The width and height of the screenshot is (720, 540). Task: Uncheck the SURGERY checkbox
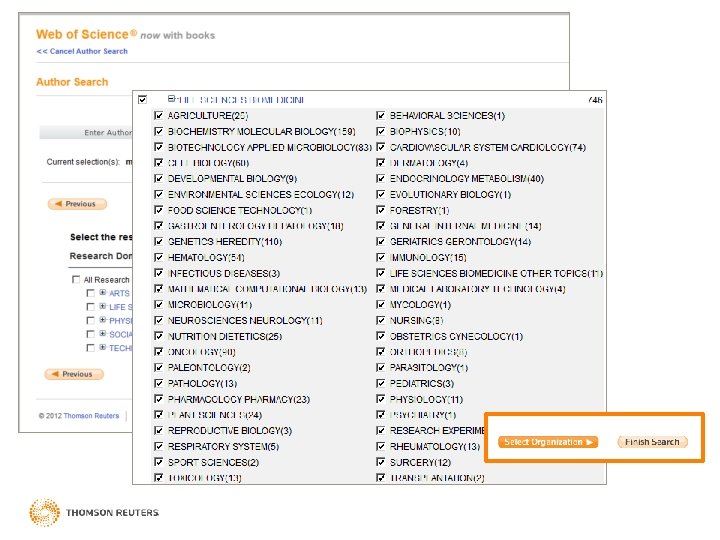point(380,462)
